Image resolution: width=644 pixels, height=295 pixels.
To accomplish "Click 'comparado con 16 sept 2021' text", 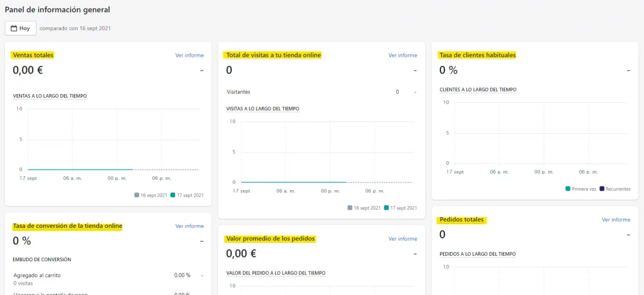I will (x=75, y=28).
